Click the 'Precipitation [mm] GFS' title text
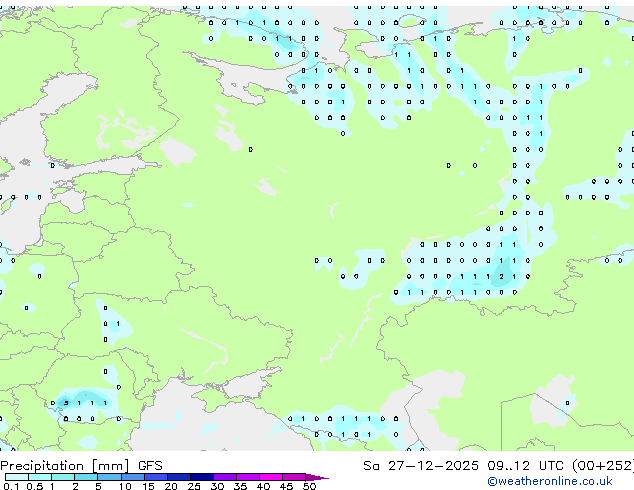 coord(81,466)
